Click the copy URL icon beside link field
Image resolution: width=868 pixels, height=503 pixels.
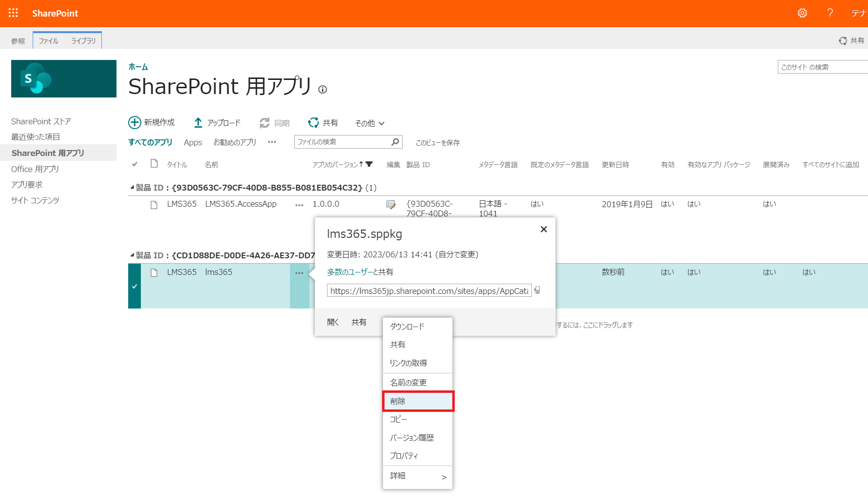coord(537,290)
